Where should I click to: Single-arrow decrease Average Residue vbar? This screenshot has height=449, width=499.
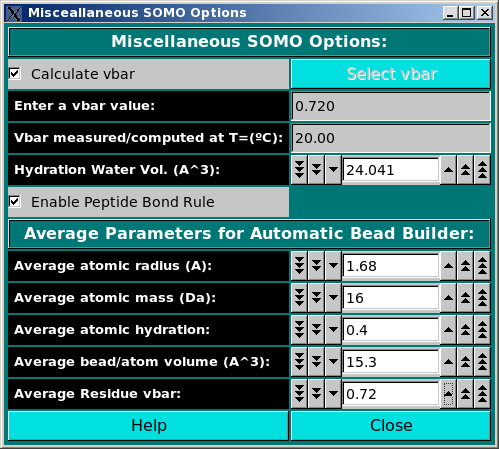(333, 394)
